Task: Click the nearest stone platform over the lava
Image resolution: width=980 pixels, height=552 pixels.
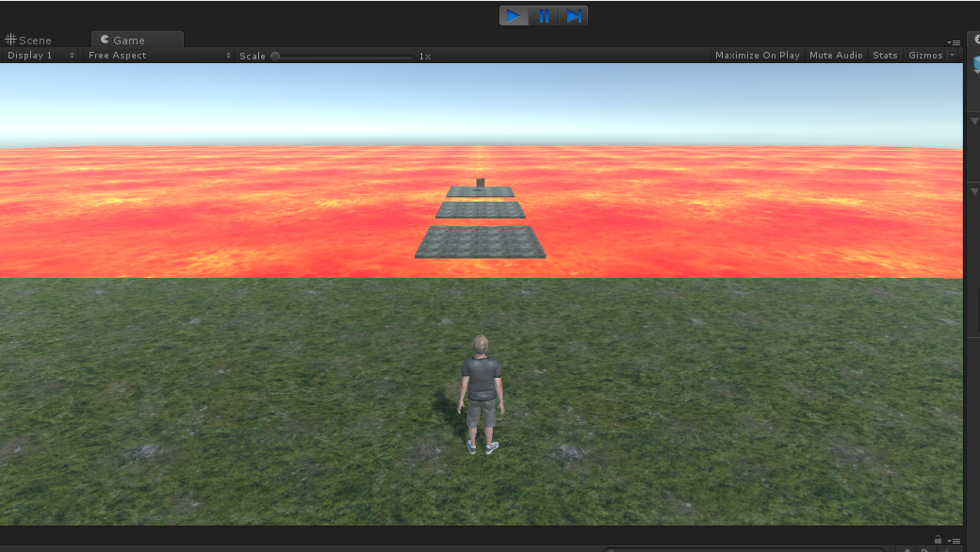Action: click(480, 242)
